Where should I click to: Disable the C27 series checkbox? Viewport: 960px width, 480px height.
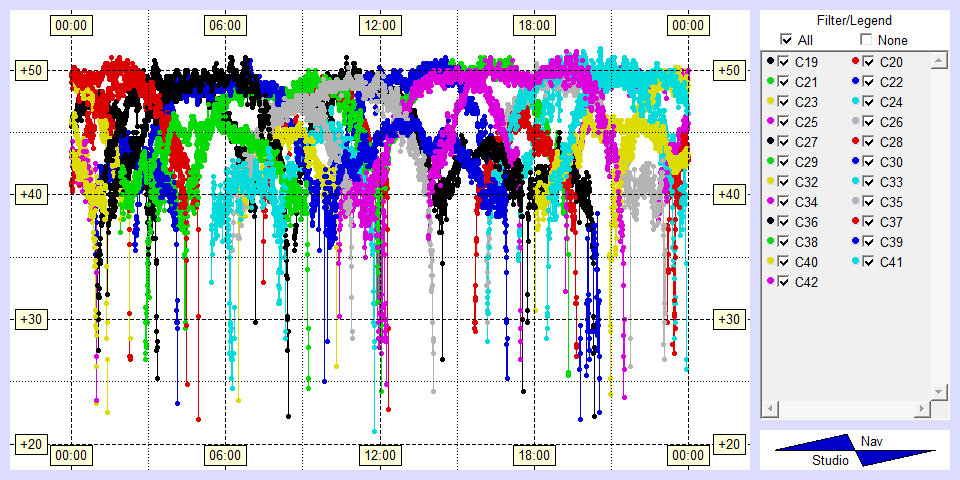pyautogui.click(x=783, y=142)
